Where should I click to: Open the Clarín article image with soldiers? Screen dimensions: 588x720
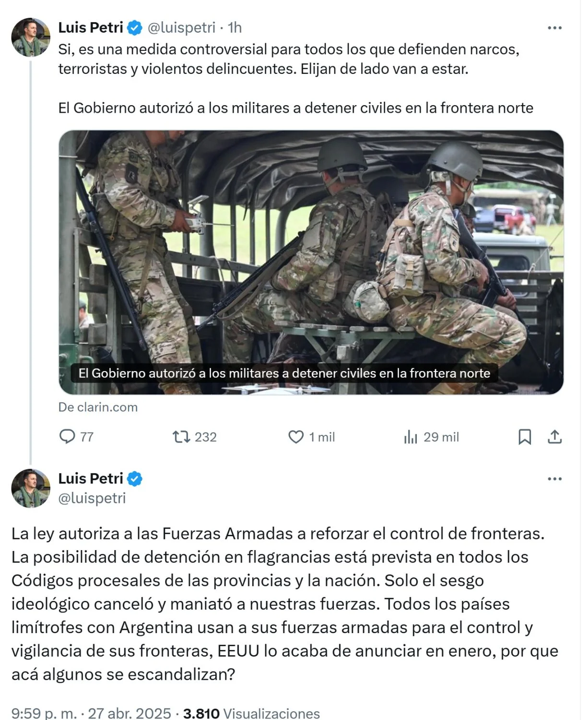click(311, 262)
